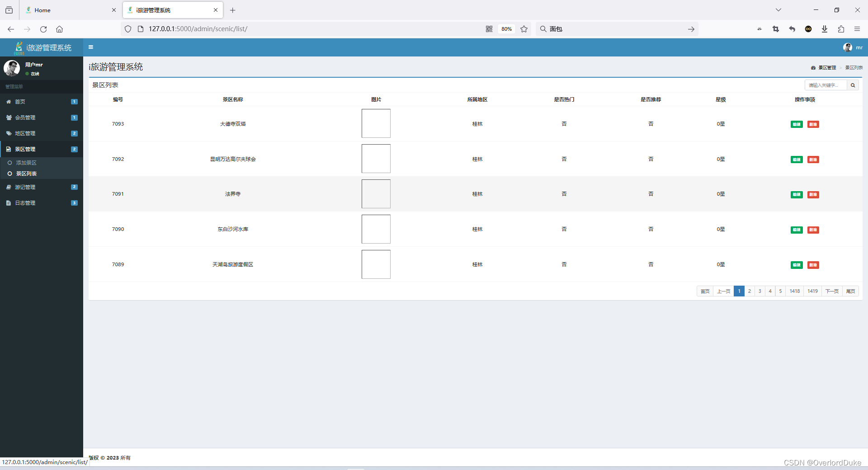This screenshot has height=470, width=868.
Task: Open the 地区管理 sidebar menu
Action: (x=42, y=133)
